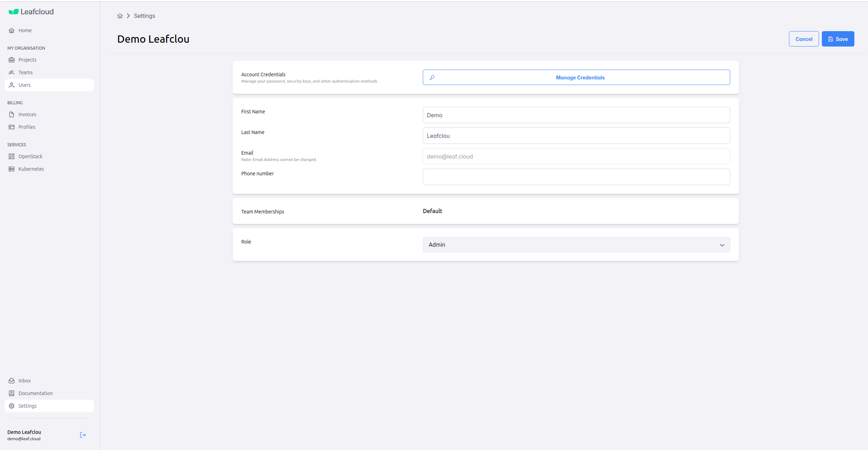
Task: Click the Save button
Action: tap(838, 39)
